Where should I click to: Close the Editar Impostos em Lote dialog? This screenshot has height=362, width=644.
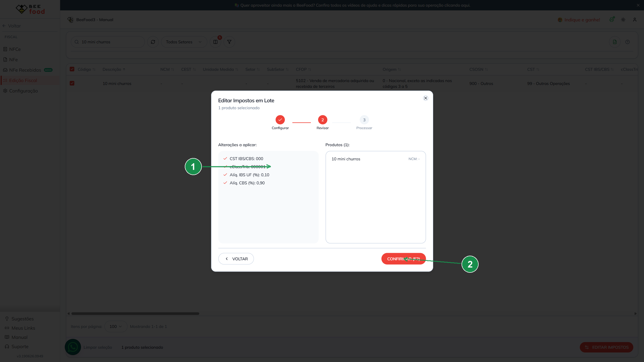click(425, 98)
